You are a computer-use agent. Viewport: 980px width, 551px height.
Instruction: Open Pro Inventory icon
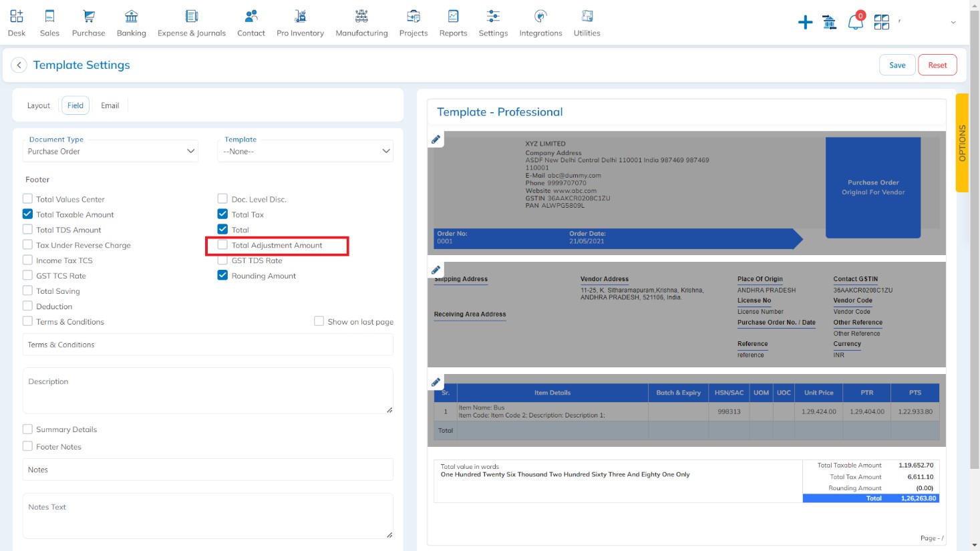tap(301, 16)
